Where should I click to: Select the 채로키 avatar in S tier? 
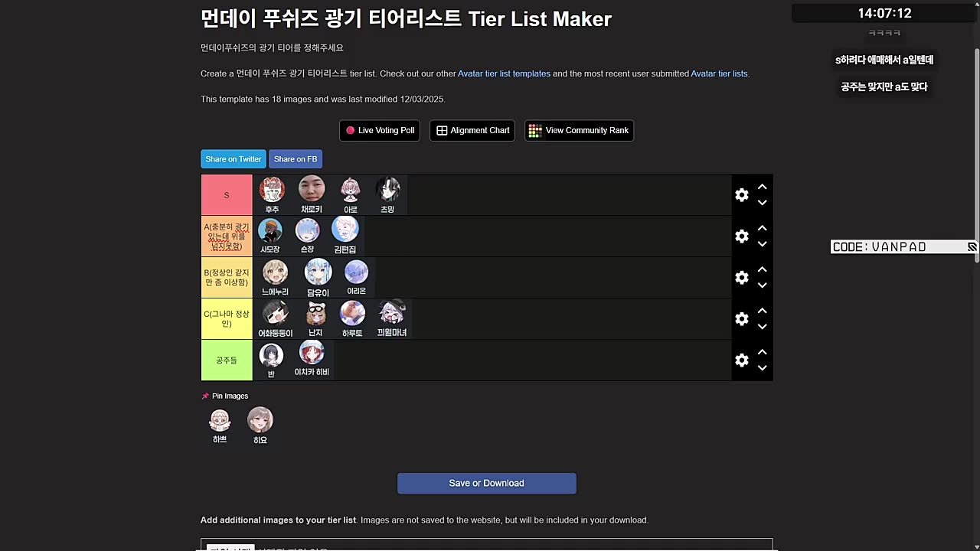312,195
